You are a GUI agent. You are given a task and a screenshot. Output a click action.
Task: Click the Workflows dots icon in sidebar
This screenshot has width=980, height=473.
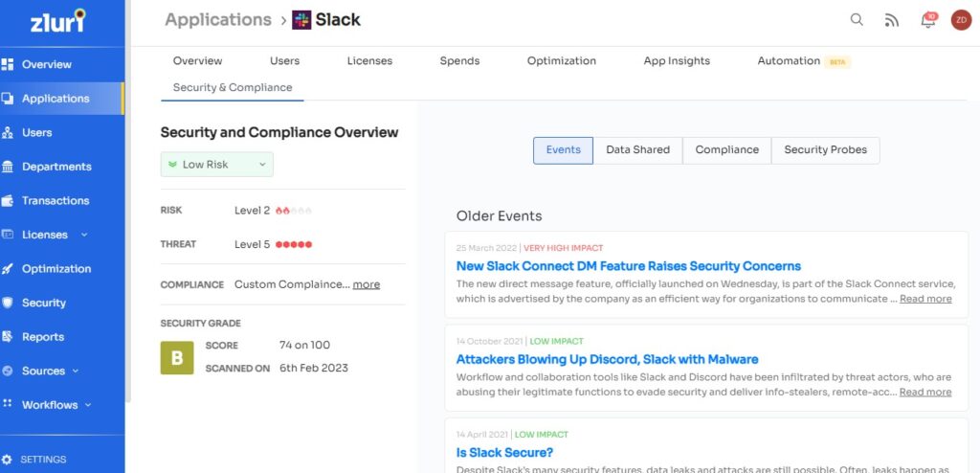point(8,404)
